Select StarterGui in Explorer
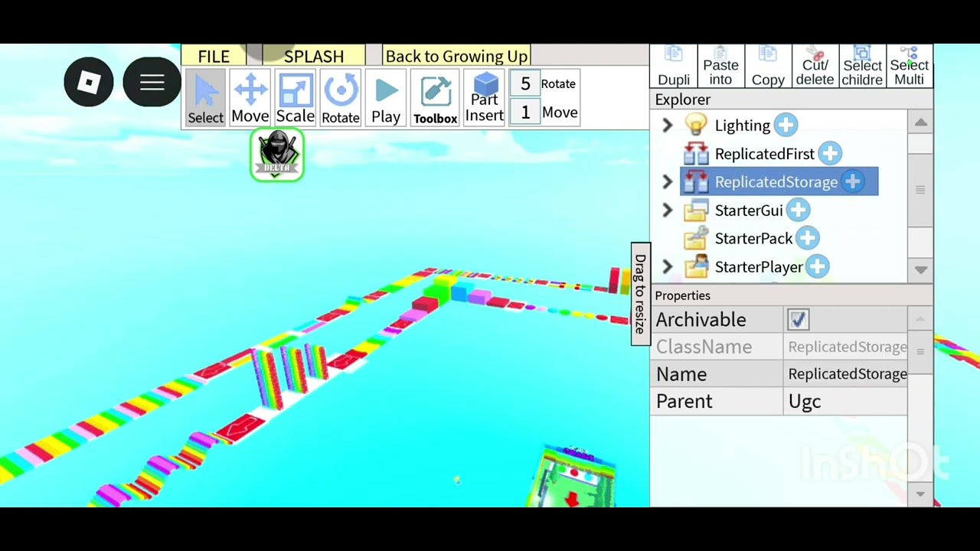The image size is (980, 551). click(x=749, y=210)
